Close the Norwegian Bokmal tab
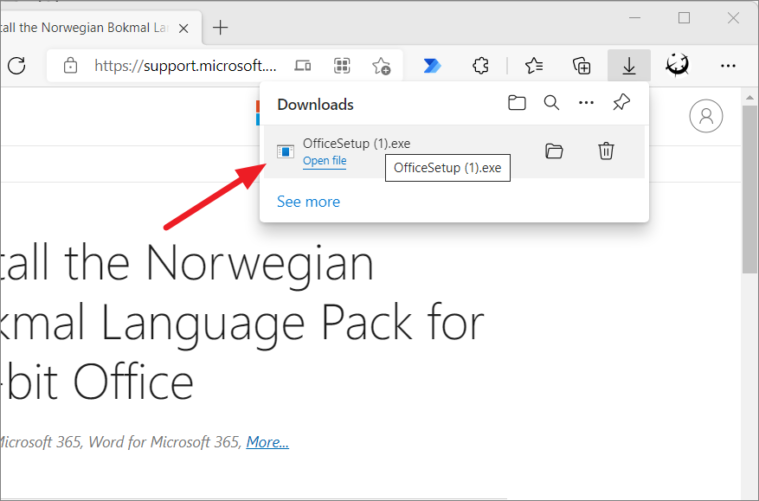Viewport: 759px width, 501px height. coord(183,29)
